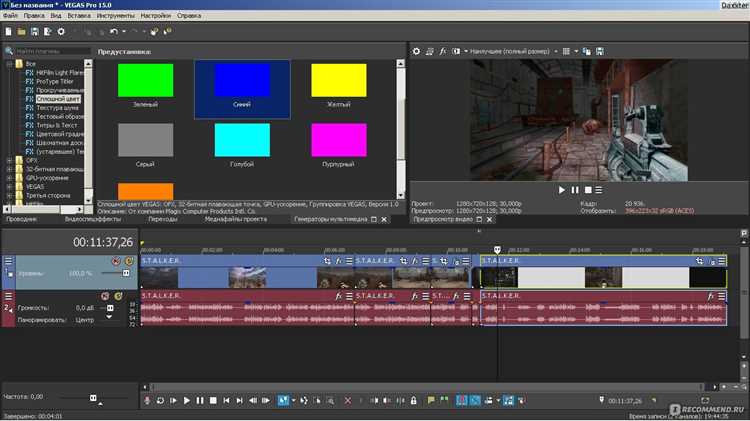This screenshot has width=750, height=421.
Task: Select the HitFilm Light Flares generator
Action: (60, 73)
